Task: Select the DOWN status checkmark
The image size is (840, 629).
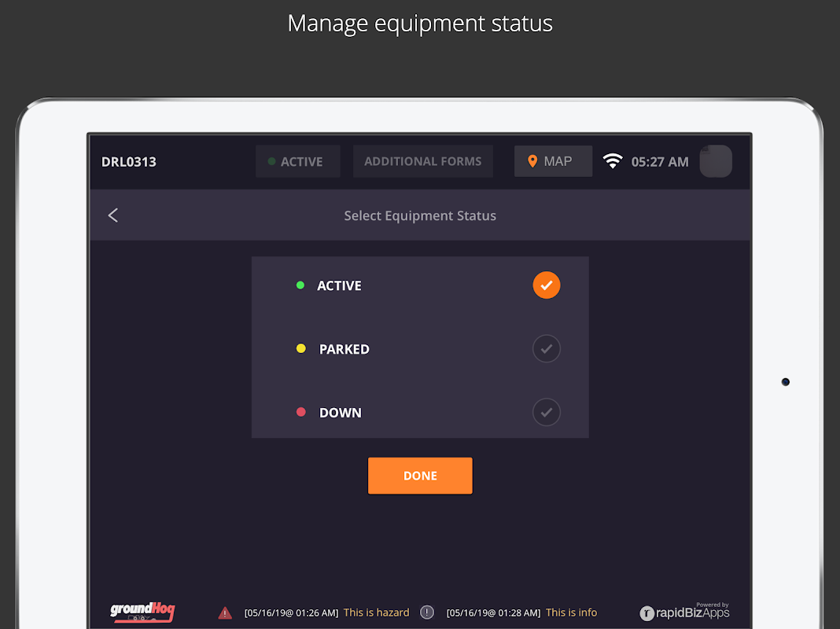Action: coord(546,412)
